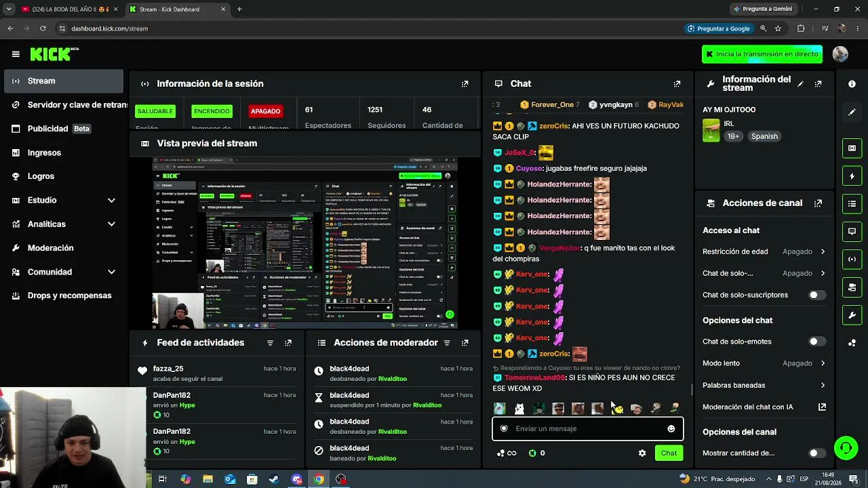Open the emoji picker in message box

coord(671,428)
